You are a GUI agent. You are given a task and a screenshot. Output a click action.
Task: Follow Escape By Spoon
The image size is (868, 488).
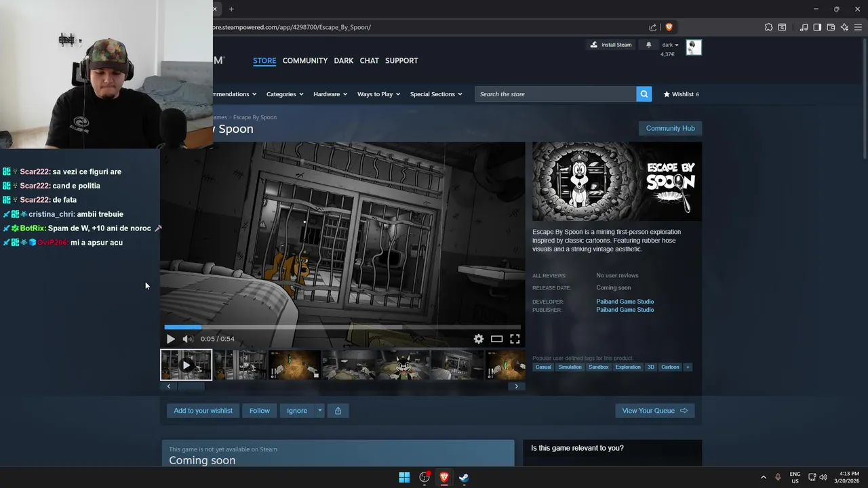pyautogui.click(x=259, y=411)
